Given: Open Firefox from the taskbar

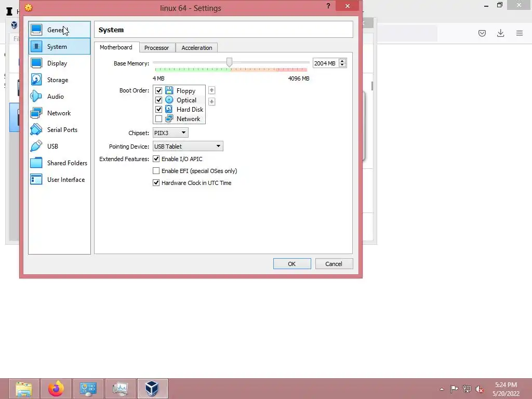Looking at the screenshot, I should click(56, 389).
